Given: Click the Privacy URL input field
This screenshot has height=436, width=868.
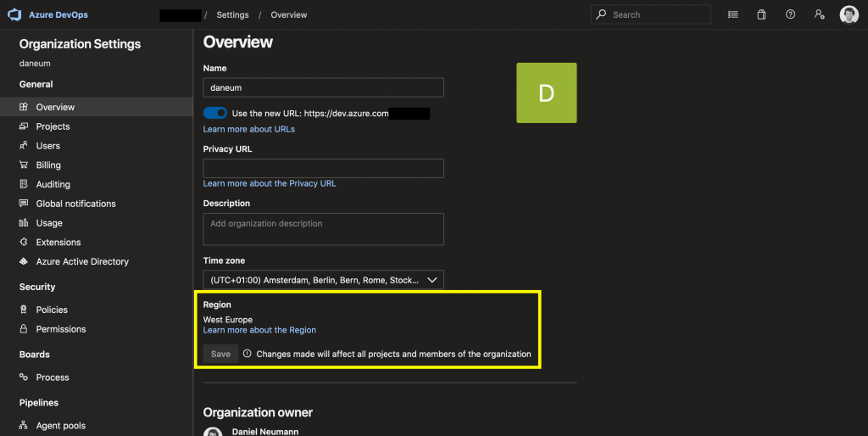Looking at the screenshot, I should tap(323, 169).
